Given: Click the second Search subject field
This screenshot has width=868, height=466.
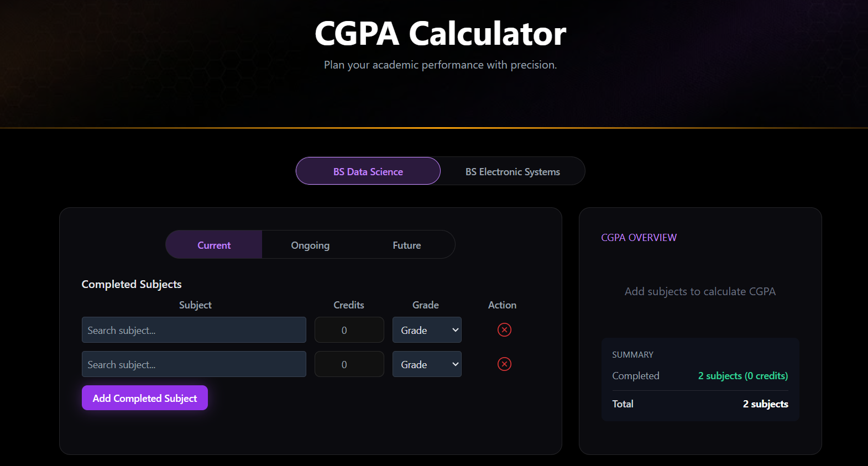Looking at the screenshot, I should tap(194, 364).
